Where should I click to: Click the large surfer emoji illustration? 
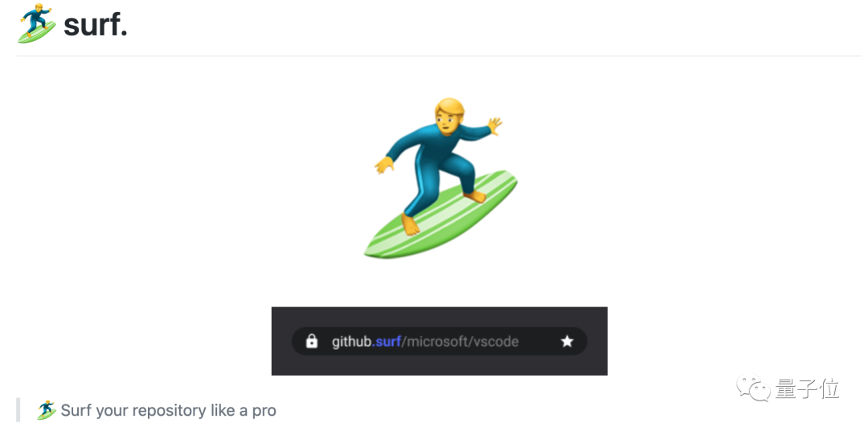[x=440, y=178]
